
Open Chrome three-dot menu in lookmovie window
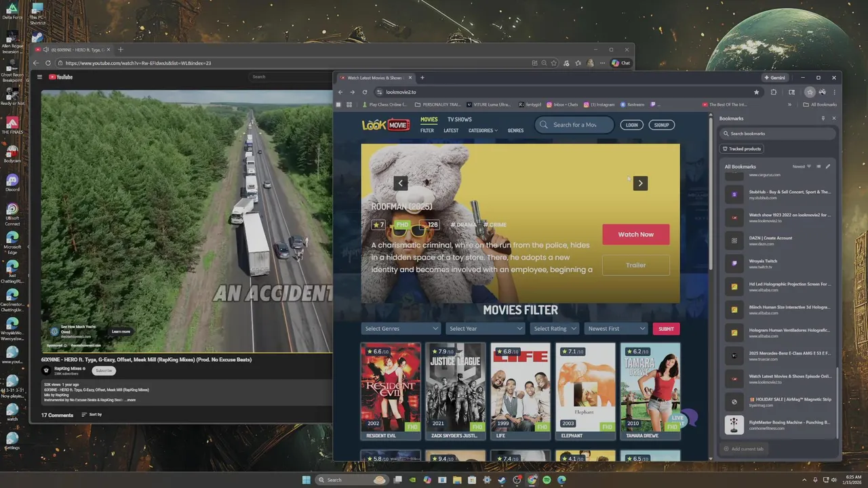pos(834,92)
